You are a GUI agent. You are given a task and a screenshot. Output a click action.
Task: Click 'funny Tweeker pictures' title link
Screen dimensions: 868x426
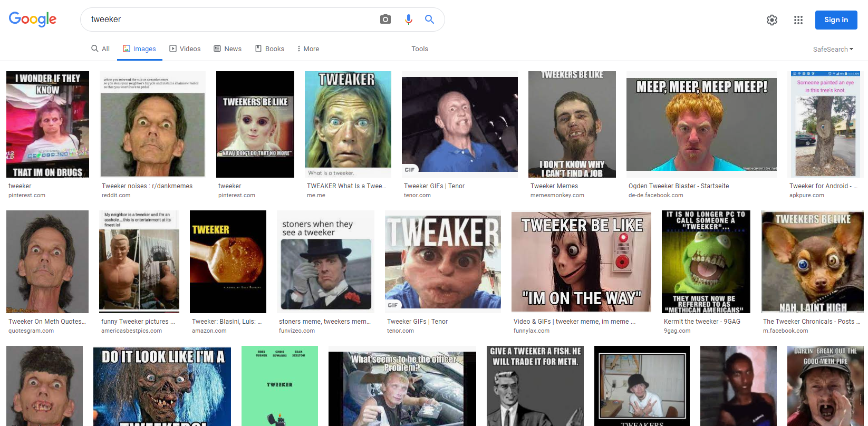click(x=138, y=322)
